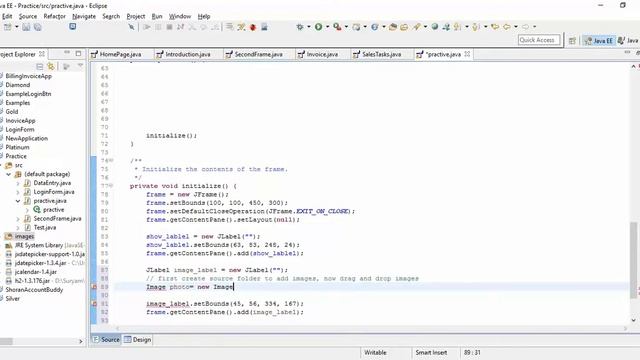Image resolution: width=640 pixels, height=360 pixels.
Task: Open the Refactor menu
Action: (x=54, y=16)
